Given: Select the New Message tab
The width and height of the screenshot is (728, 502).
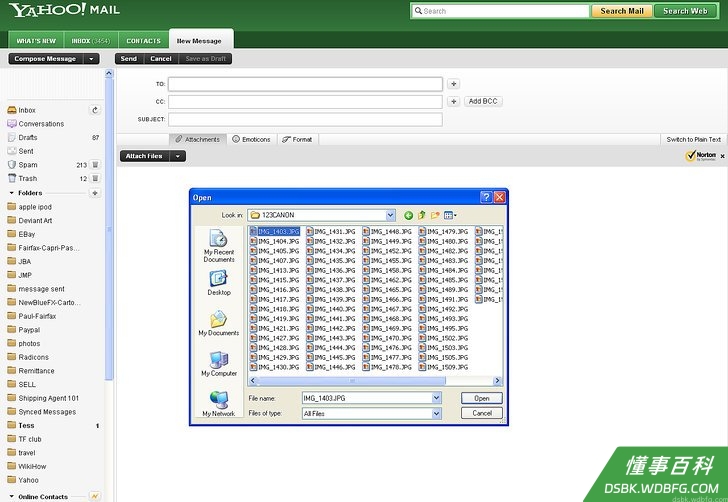Looking at the screenshot, I should pos(199,41).
